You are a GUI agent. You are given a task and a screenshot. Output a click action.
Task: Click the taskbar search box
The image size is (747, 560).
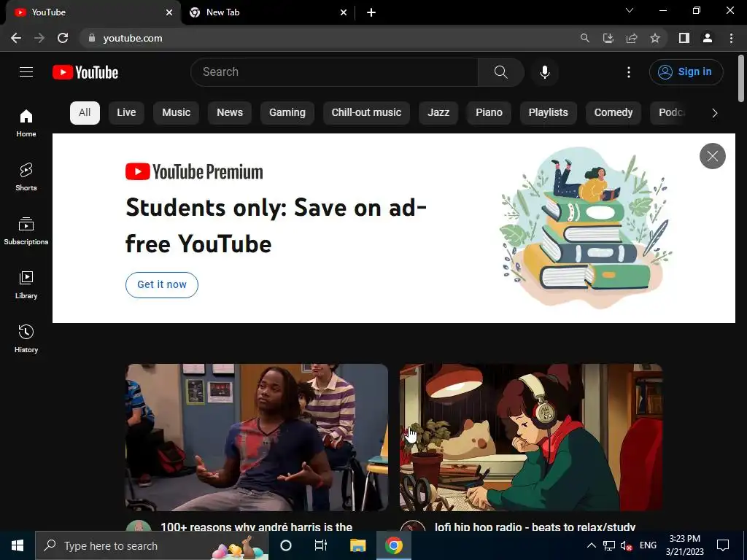click(x=152, y=545)
